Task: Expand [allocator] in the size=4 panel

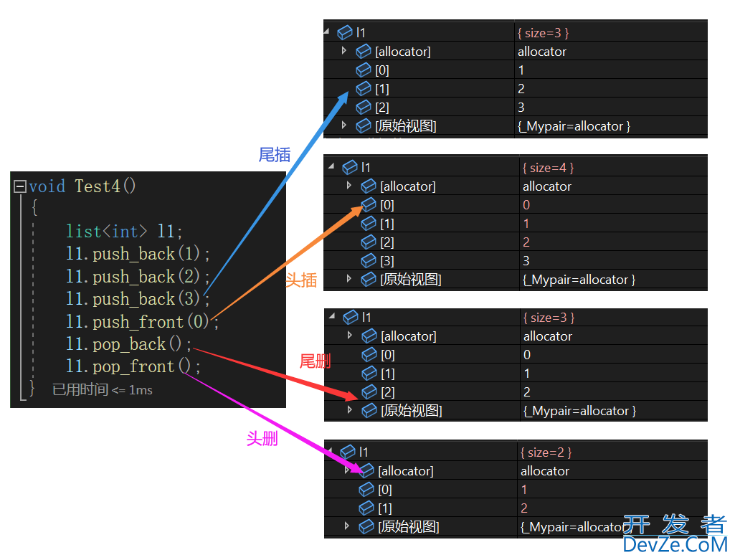Action: [x=349, y=186]
